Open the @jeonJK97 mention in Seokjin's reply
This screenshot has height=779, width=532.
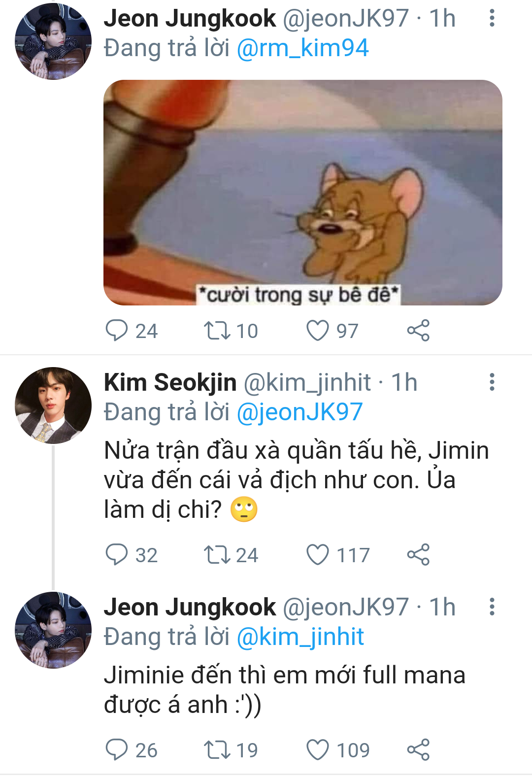299,412
